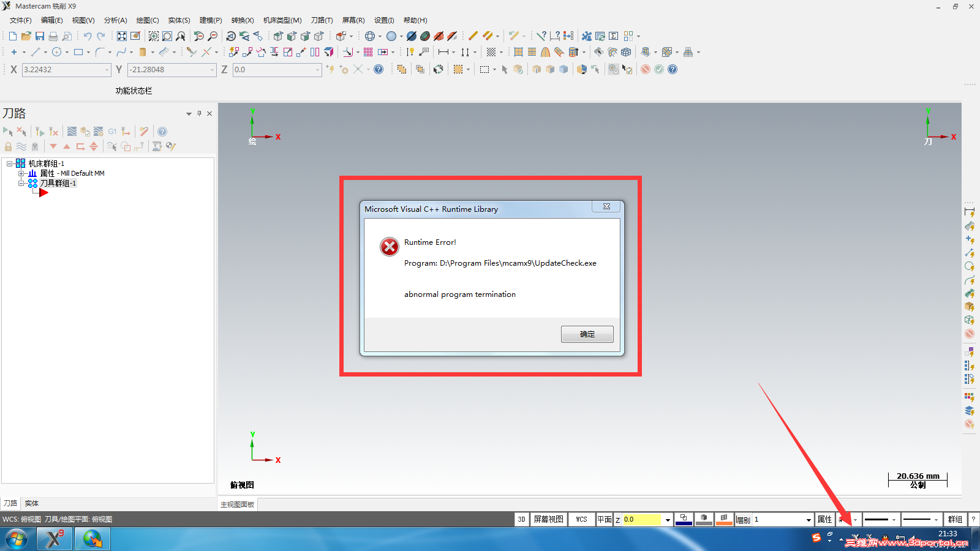Open a file with the folder icon

point(26,36)
